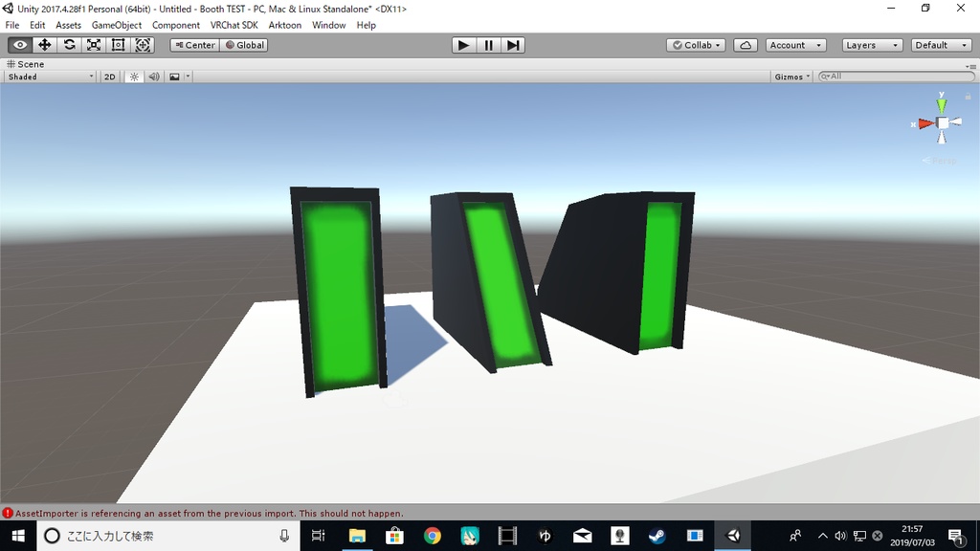The height and width of the screenshot is (551, 980).
Task: Open the Gizmos dropdown
Action: click(791, 77)
